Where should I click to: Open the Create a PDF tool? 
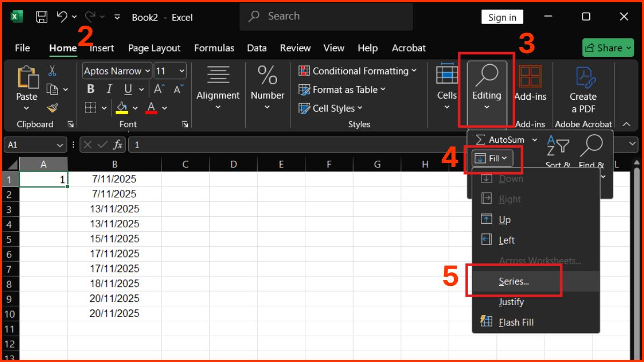tap(583, 89)
